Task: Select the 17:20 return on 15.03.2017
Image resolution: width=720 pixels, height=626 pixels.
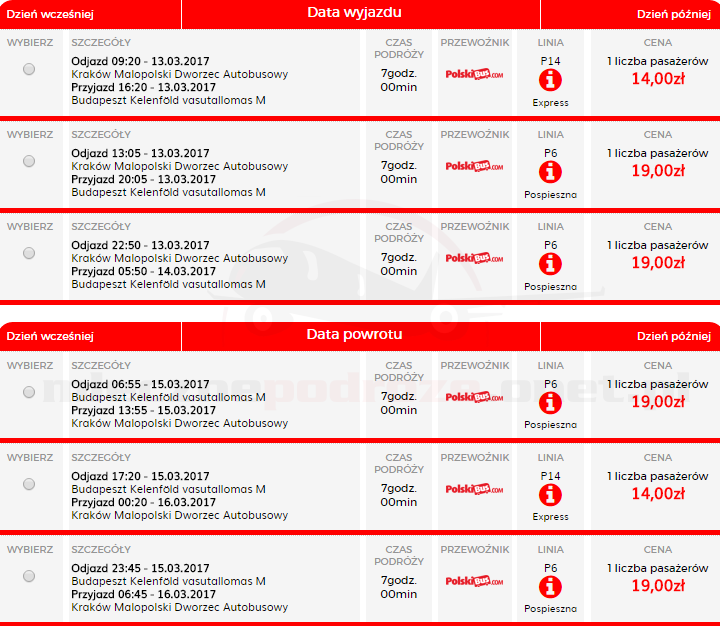Action: coord(29,484)
